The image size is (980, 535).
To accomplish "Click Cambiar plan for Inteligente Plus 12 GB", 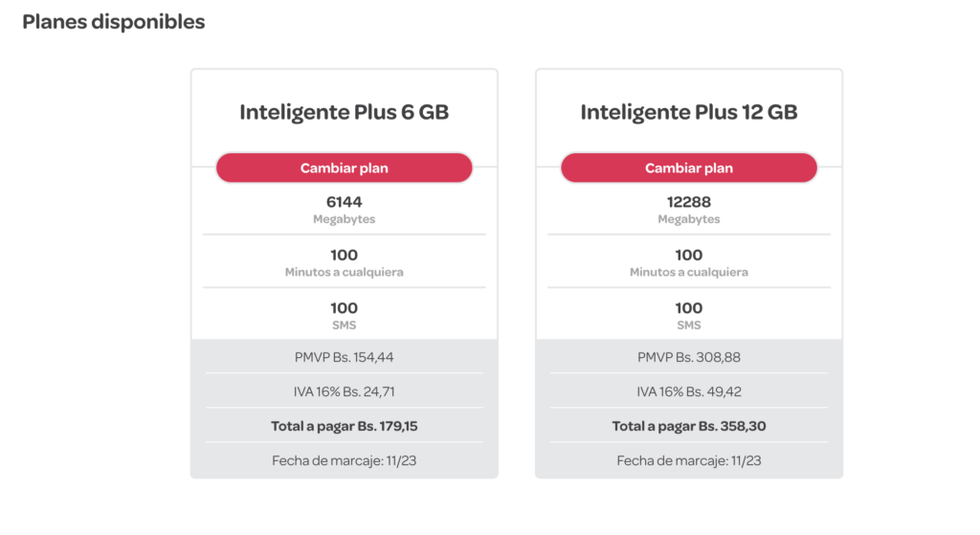I will tap(688, 167).
